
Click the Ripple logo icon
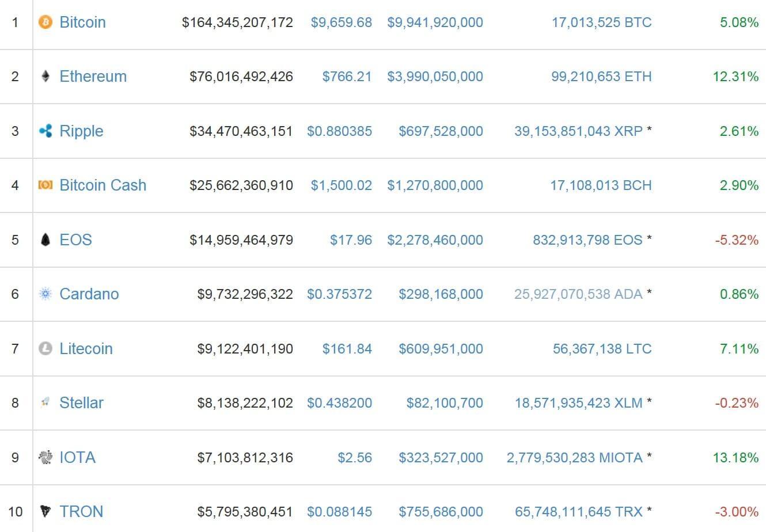click(x=45, y=131)
